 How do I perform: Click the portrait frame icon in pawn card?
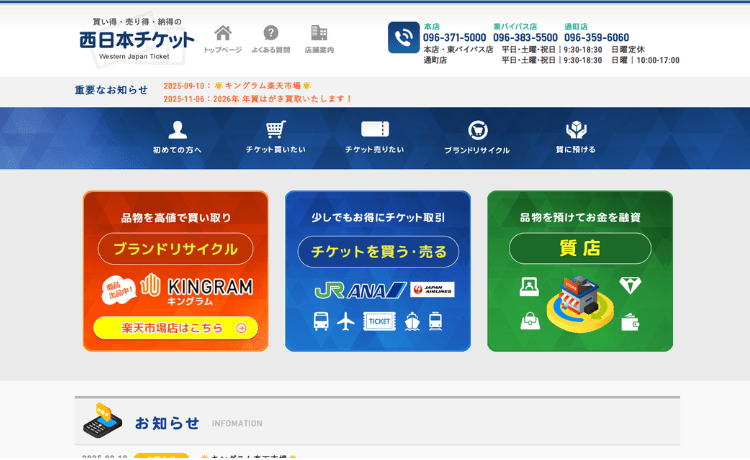click(x=529, y=287)
